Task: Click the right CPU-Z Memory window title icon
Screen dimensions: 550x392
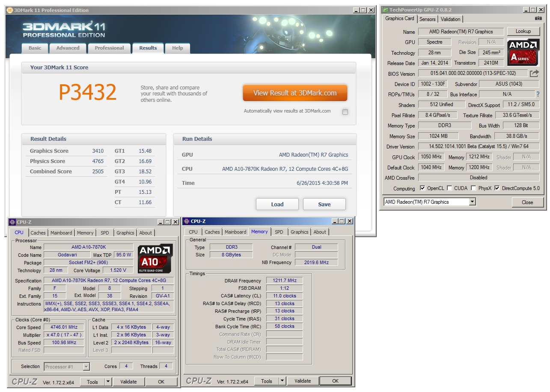Action: (x=187, y=221)
